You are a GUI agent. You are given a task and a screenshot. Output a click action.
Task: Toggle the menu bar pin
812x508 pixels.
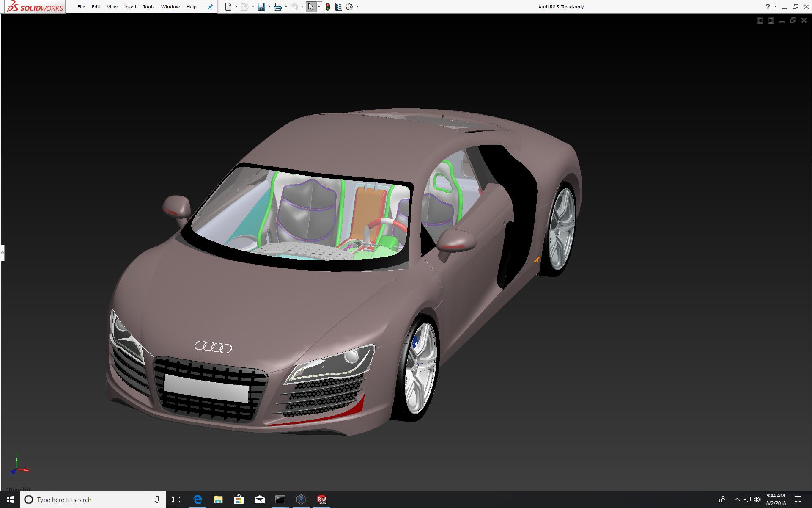click(210, 7)
